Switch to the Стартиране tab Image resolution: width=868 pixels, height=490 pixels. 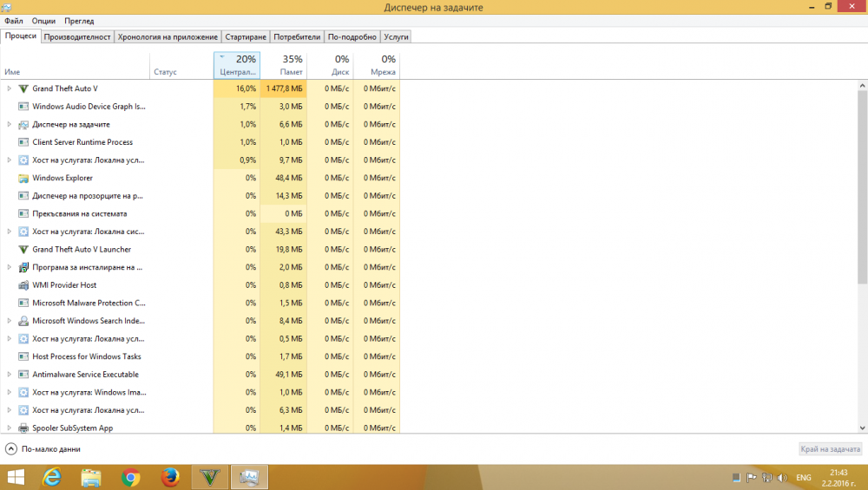[x=246, y=37]
